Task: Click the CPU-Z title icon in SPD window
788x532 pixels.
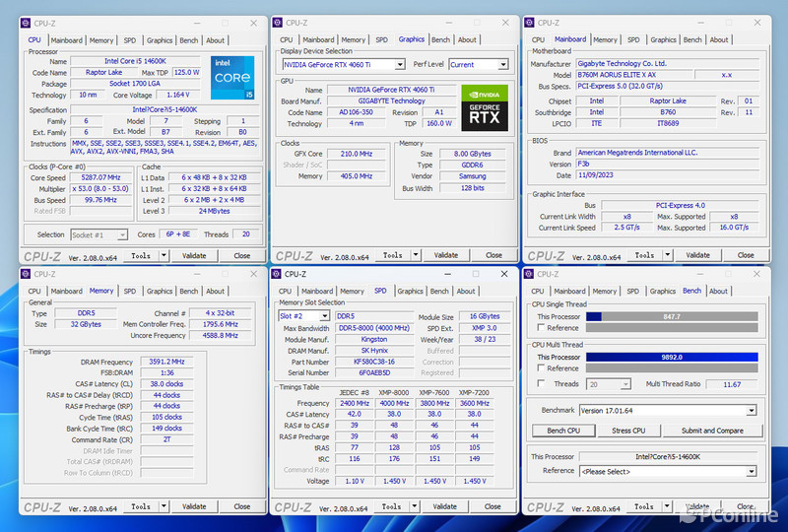Action: point(278,274)
